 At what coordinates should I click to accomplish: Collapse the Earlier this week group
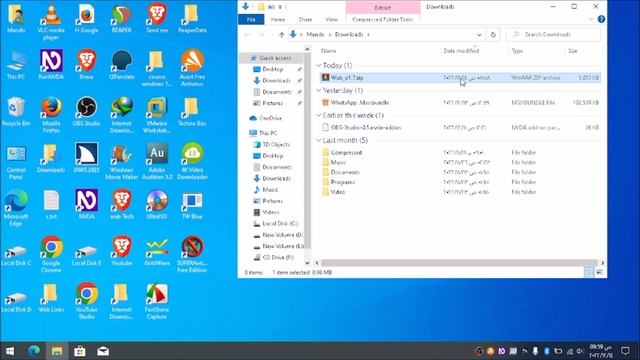point(319,116)
